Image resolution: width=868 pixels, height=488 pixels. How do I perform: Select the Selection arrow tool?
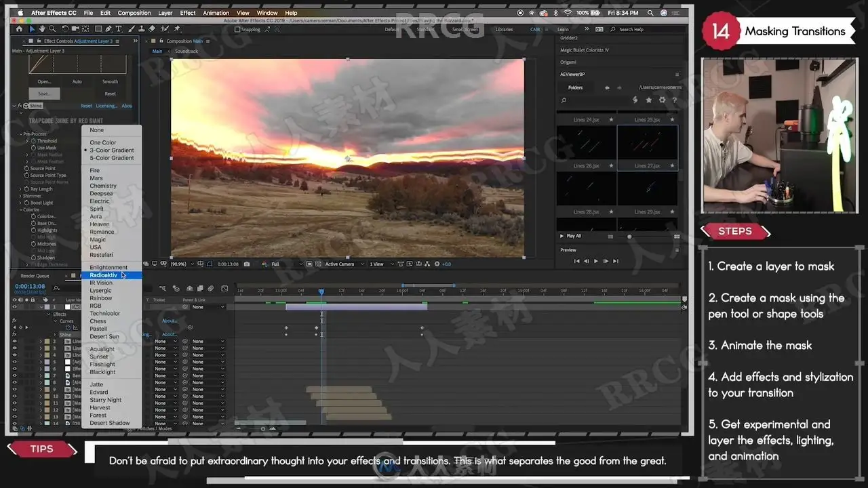[32, 29]
